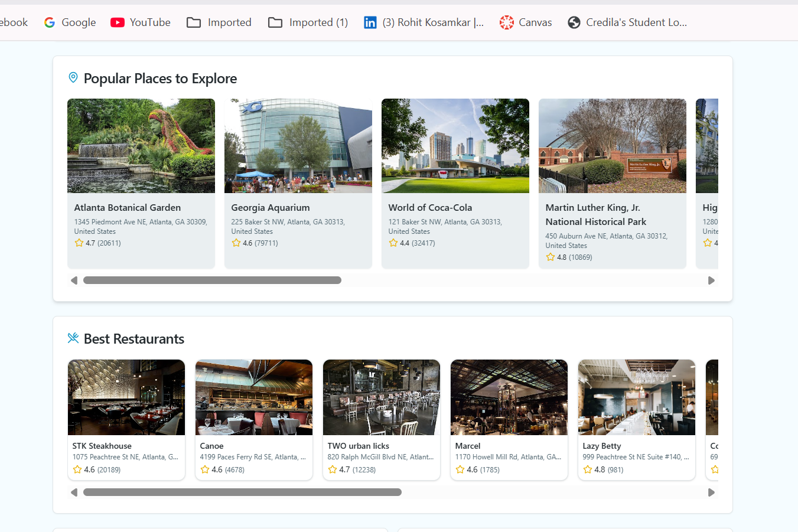This screenshot has width=798, height=532.
Task: Open Rohit Kosamkar LinkedIn bookmark
Action: coord(424,22)
